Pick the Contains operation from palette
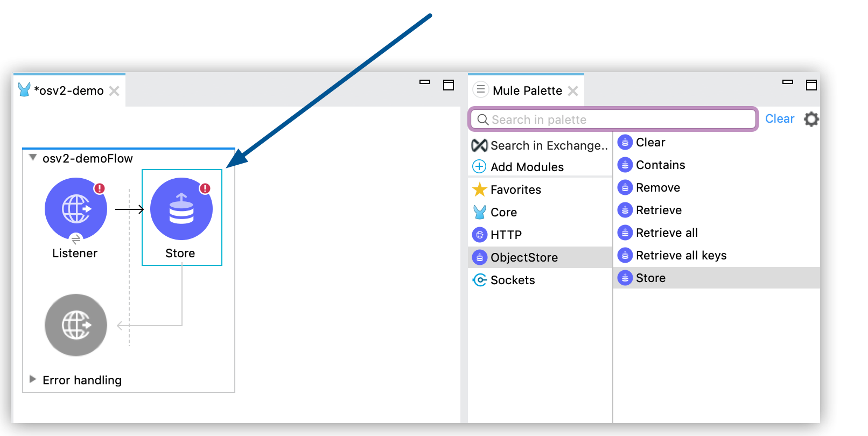This screenshot has height=436, width=868. point(660,165)
